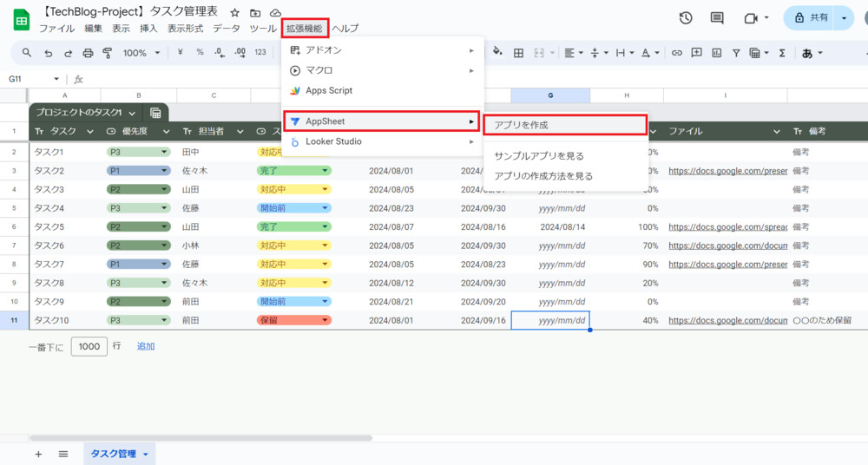Open タスク1 priority P3 dropdown chip
The height and width of the screenshot is (465, 868).
(x=138, y=152)
